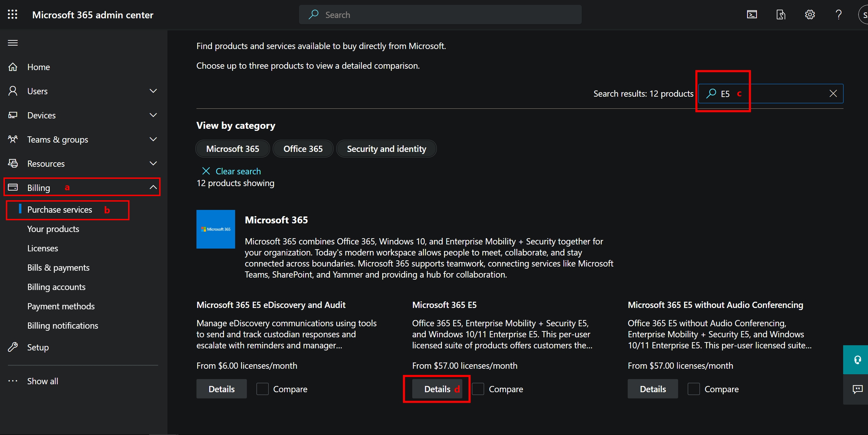The image size is (868, 435).
Task: Click the help question mark icon
Action: 838,14
